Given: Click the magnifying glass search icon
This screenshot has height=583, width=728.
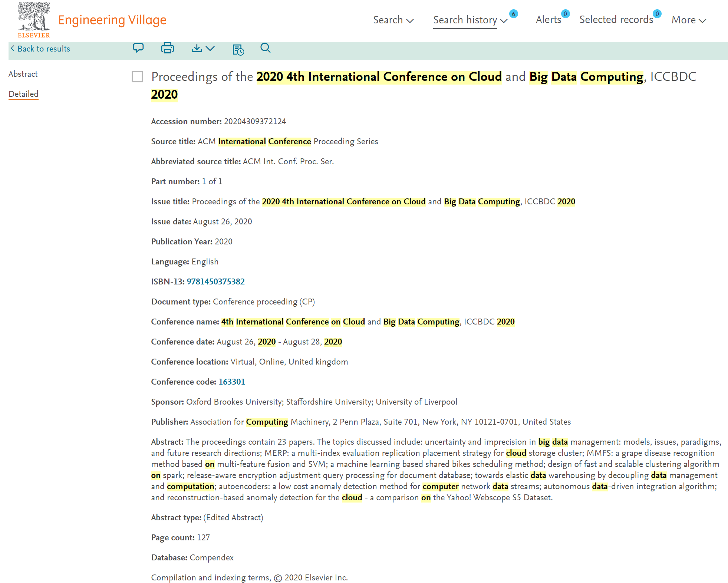Looking at the screenshot, I should coord(266,48).
